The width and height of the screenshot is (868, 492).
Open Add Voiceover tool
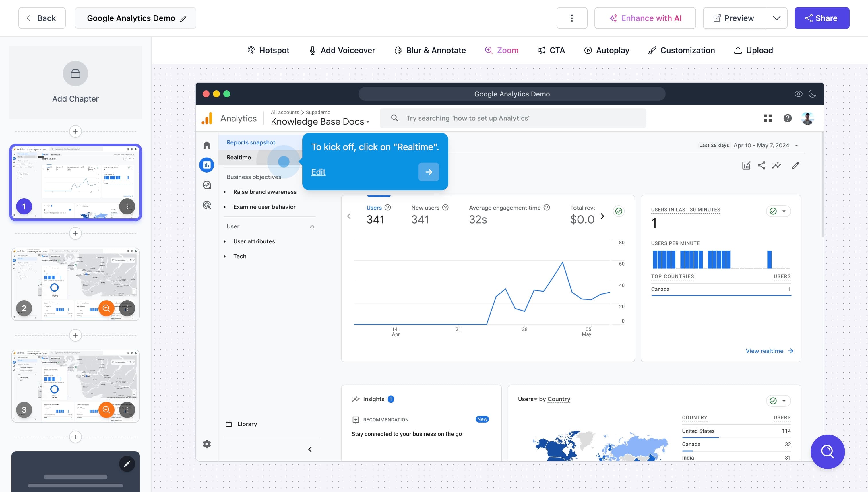click(342, 50)
